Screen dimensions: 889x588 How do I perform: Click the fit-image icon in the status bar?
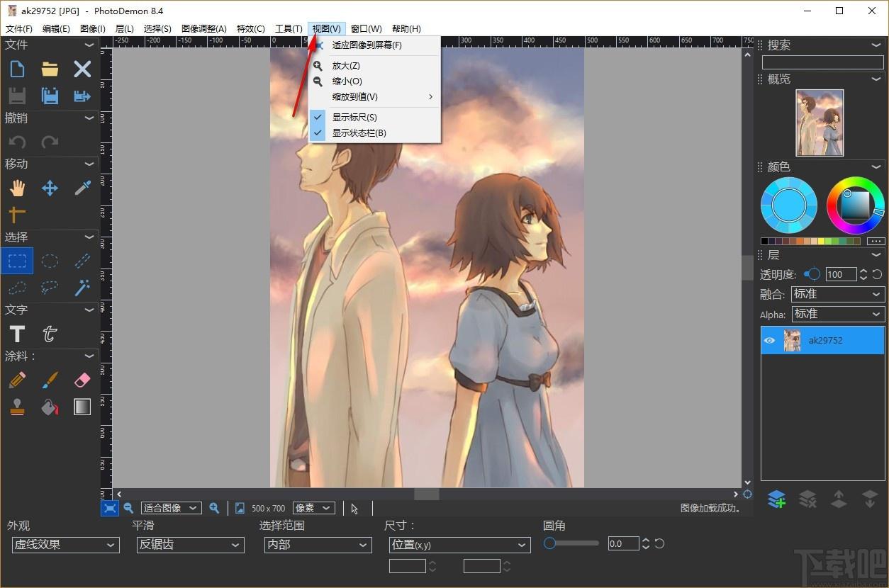point(110,508)
